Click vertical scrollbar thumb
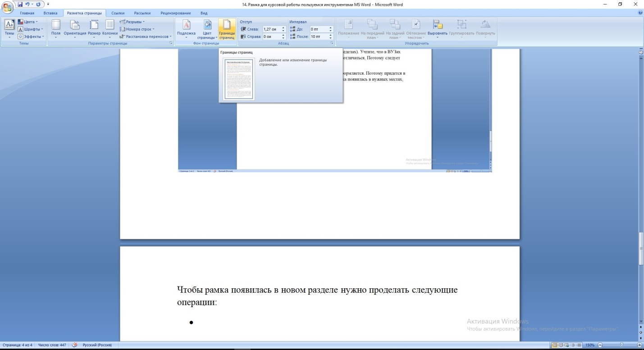This screenshot has width=644, height=350. coord(641,249)
